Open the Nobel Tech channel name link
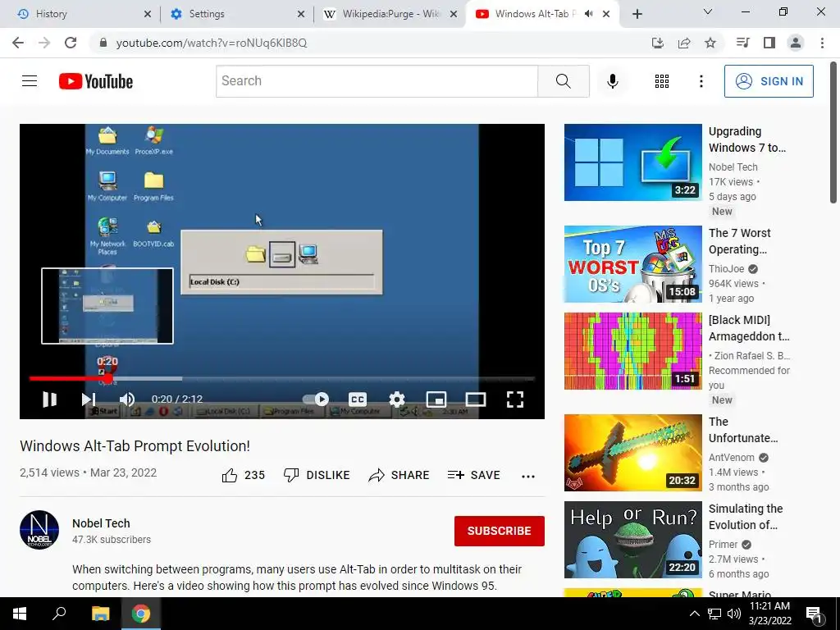Image resolution: width=840 pixels, height=630 pixels. pyautogui.click(x=101, y=523)
